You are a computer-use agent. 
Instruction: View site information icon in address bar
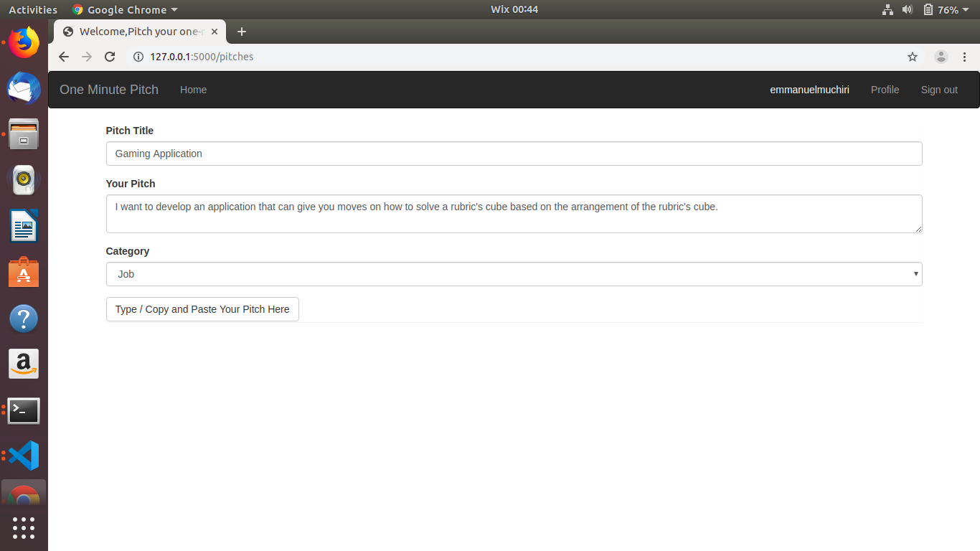[x=138, y=57]
